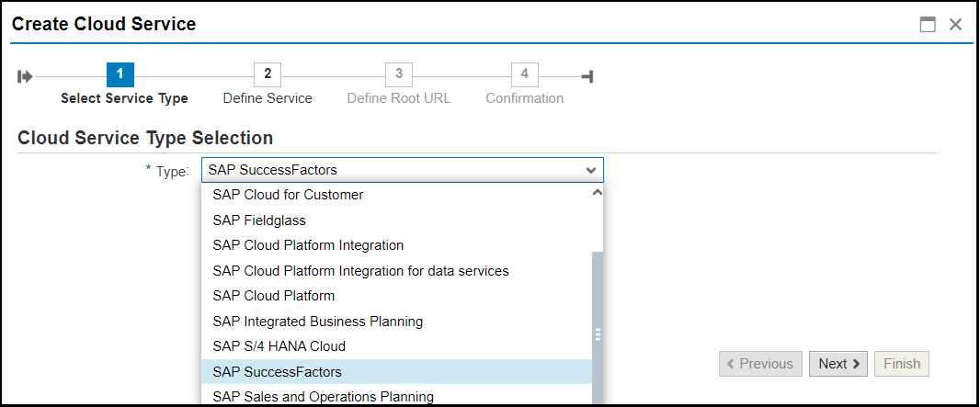Go to step 2 Define Service

(x=268, y=75)
